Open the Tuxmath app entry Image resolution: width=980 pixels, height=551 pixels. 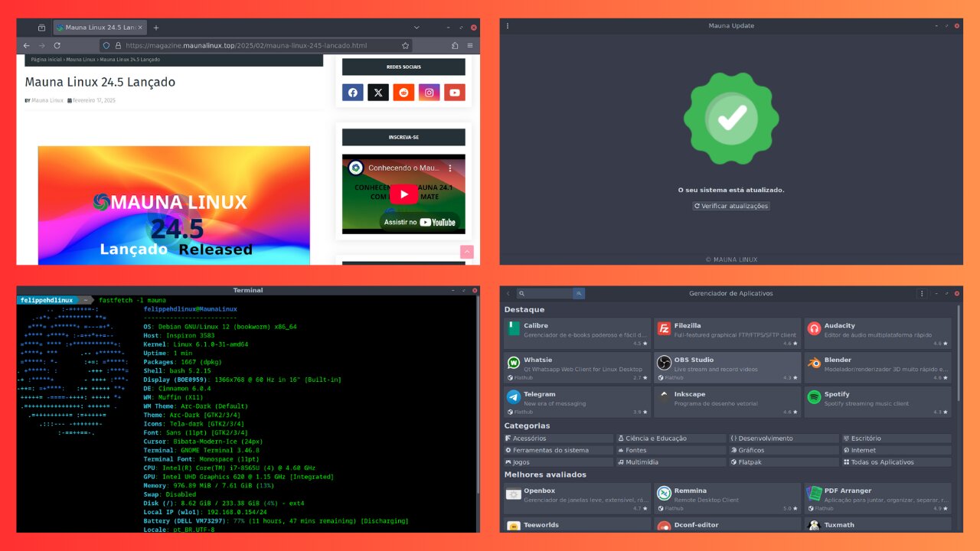tap(877, 524)
